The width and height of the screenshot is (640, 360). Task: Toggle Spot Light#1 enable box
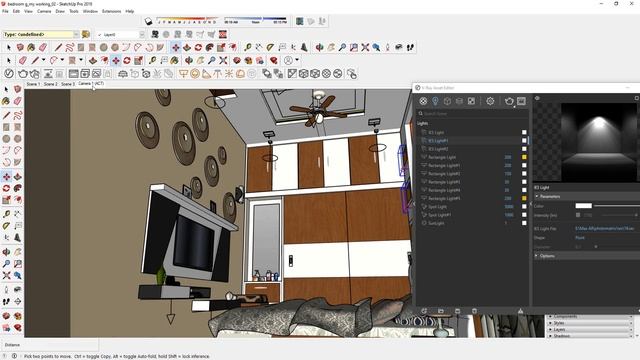524,215
